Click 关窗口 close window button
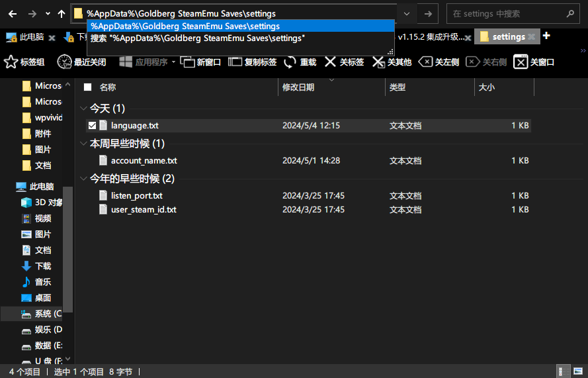This screenshot has width=588, height=378. coord(534,62)
